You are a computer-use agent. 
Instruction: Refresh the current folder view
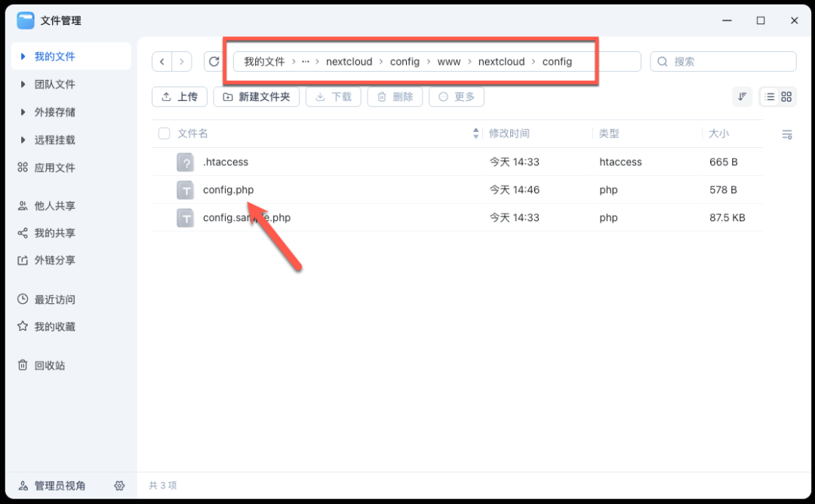point(214,61)
